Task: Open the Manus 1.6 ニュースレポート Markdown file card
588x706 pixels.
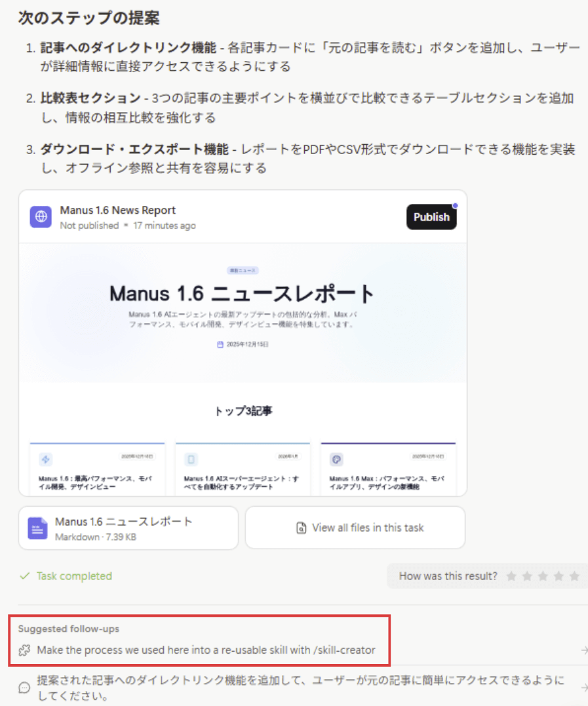Action: [x=128, y=528]
